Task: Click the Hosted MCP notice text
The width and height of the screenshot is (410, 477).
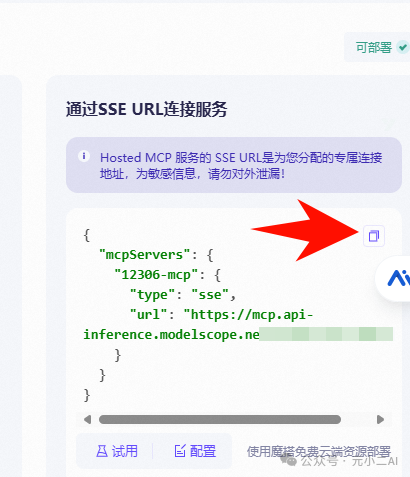Action: [x=241, y=166]
